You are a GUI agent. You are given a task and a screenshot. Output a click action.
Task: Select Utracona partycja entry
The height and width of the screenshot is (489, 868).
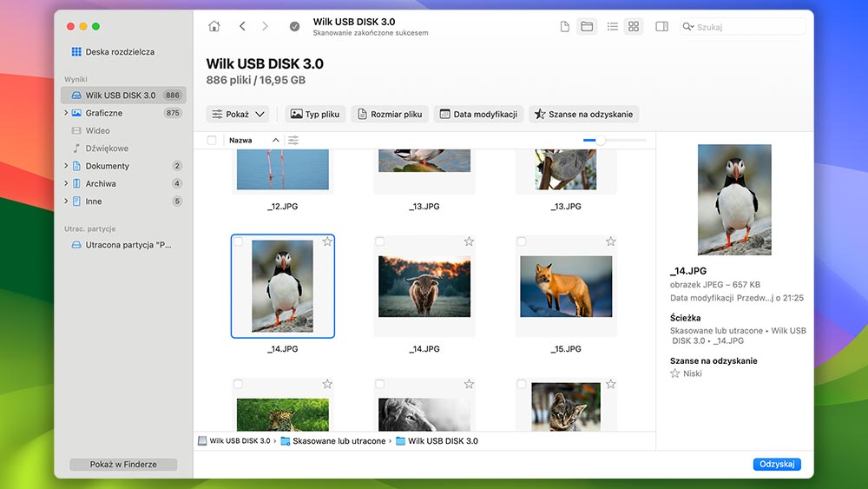tap(123, 245)
